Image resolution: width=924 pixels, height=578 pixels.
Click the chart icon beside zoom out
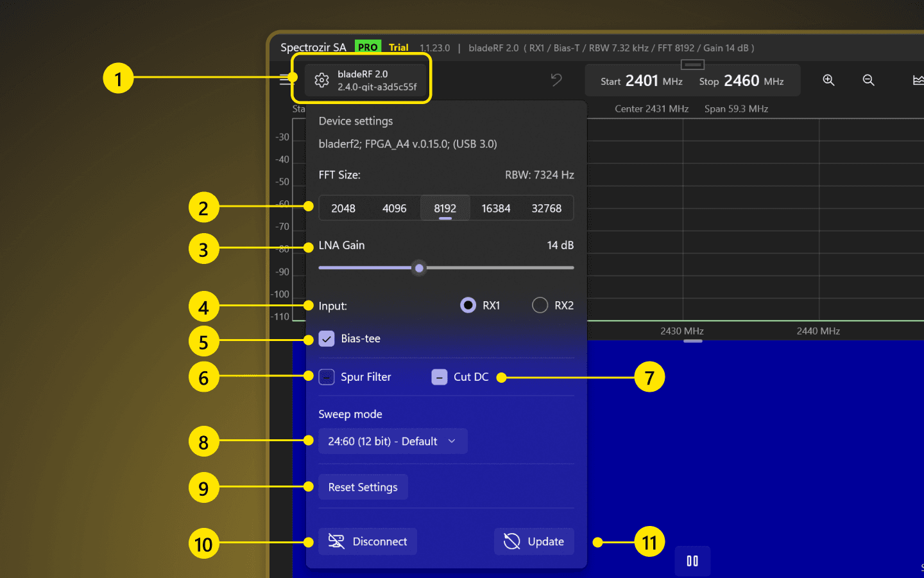tap(918, 80)
